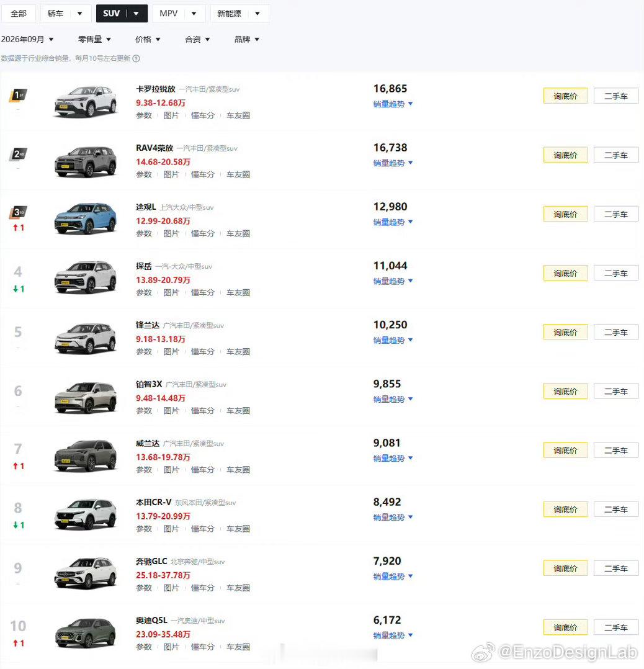
Task: Expand 销量趋势 for 卡罗拉锐放
Action: (393, 104)
